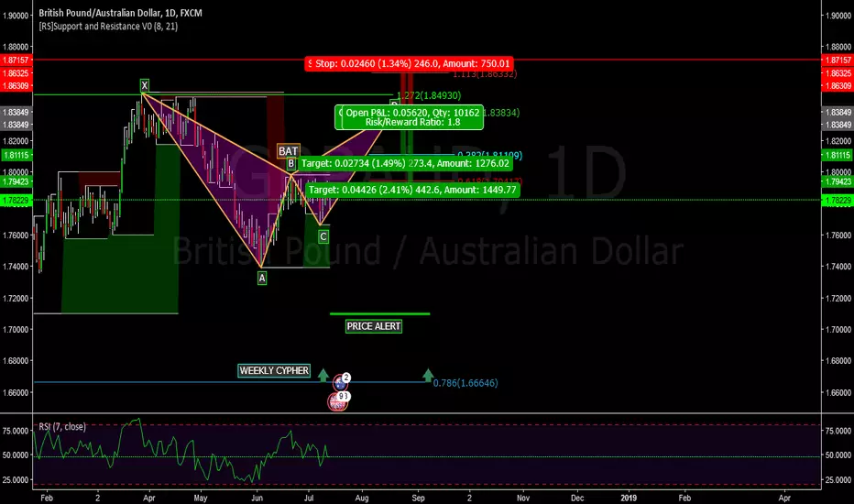Click the May label on the time axis

click(x=201, y=498)
